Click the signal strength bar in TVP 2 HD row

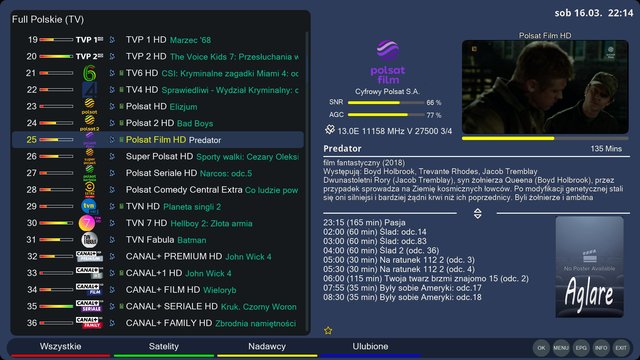click(x=56, y=56)
